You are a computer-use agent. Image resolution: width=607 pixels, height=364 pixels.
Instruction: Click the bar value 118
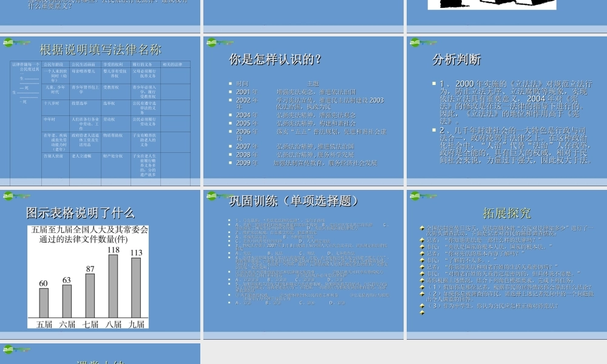pos(113,250)
